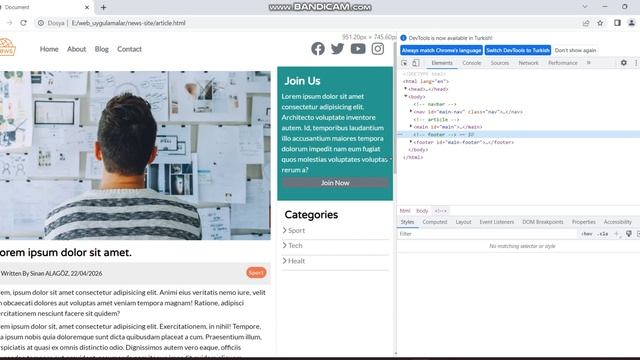Click the Join Now button

click(x=335, y=183)
